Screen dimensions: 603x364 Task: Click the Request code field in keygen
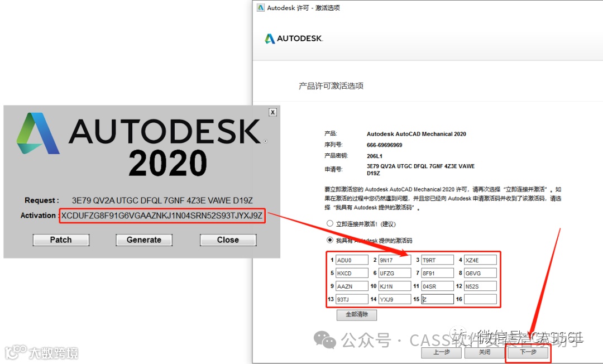tap(162, 200)
